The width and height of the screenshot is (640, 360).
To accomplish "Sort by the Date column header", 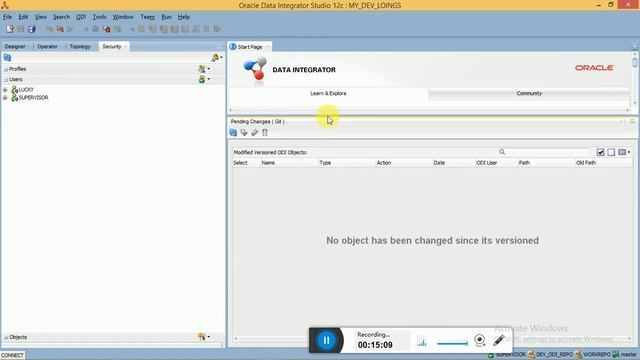I will pos(453,163).
